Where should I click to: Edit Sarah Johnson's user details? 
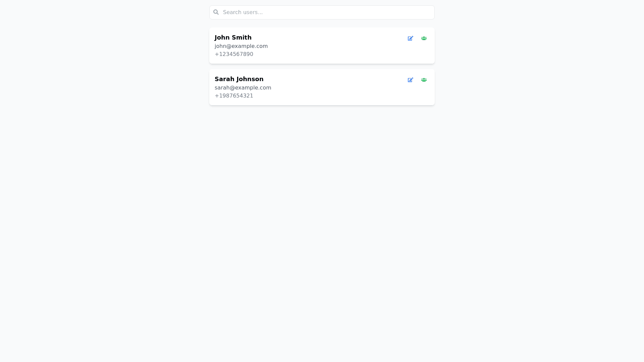point(410,80)
